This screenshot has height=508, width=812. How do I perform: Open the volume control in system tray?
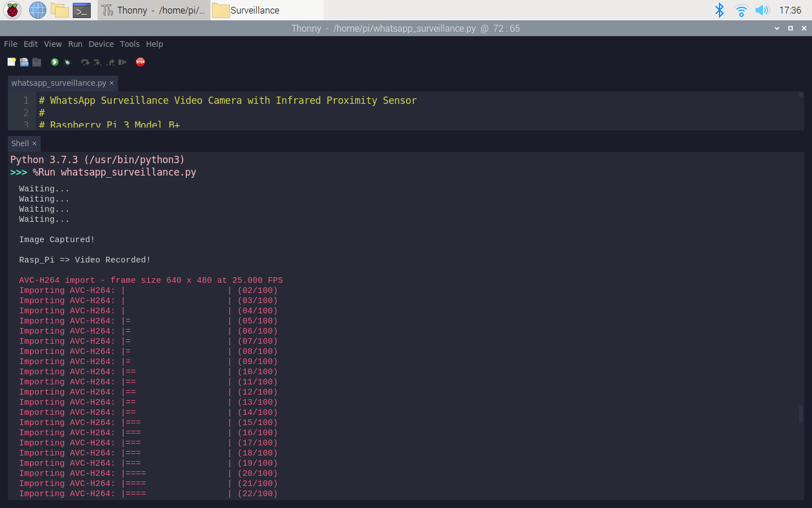[x=762, y=10]
